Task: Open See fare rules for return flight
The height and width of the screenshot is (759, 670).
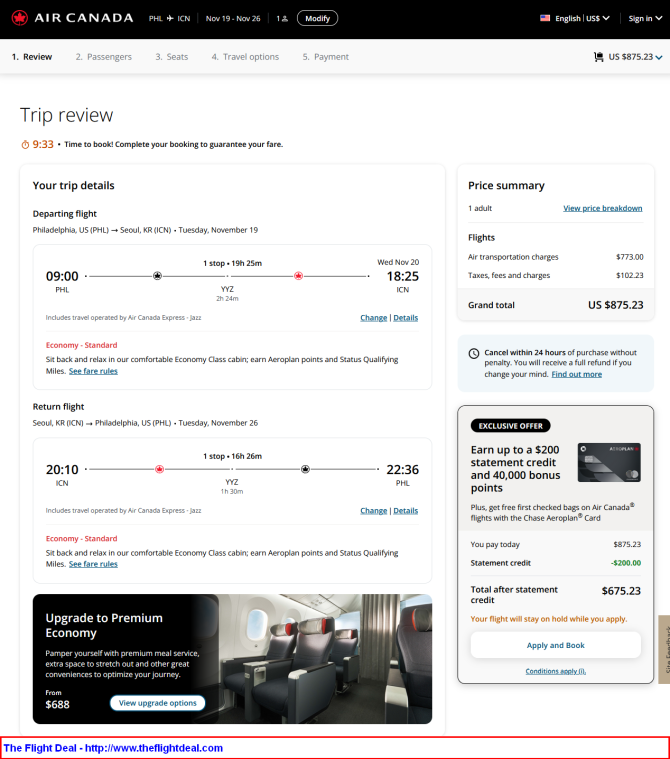Action: coord(93,564)
